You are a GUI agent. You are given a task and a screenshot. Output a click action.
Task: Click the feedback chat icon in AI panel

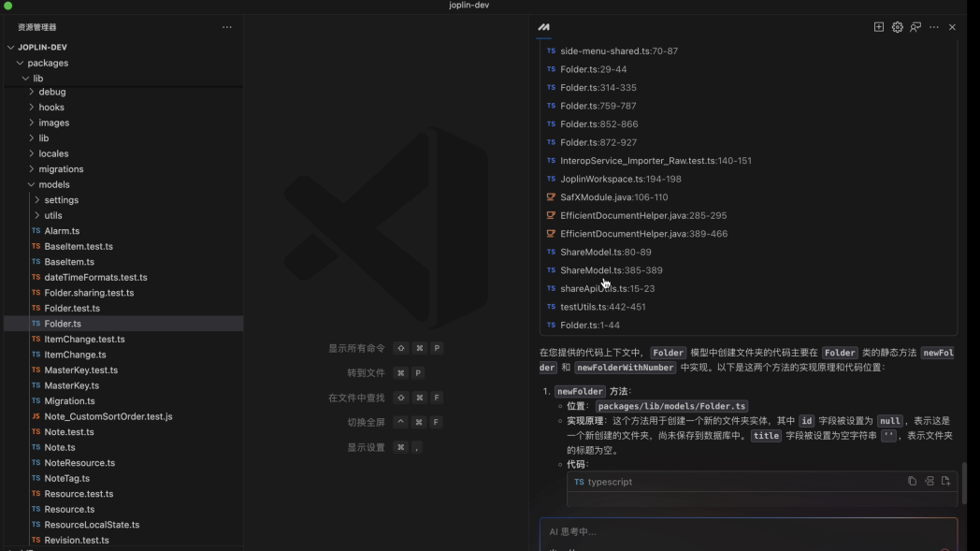point(915,27)
